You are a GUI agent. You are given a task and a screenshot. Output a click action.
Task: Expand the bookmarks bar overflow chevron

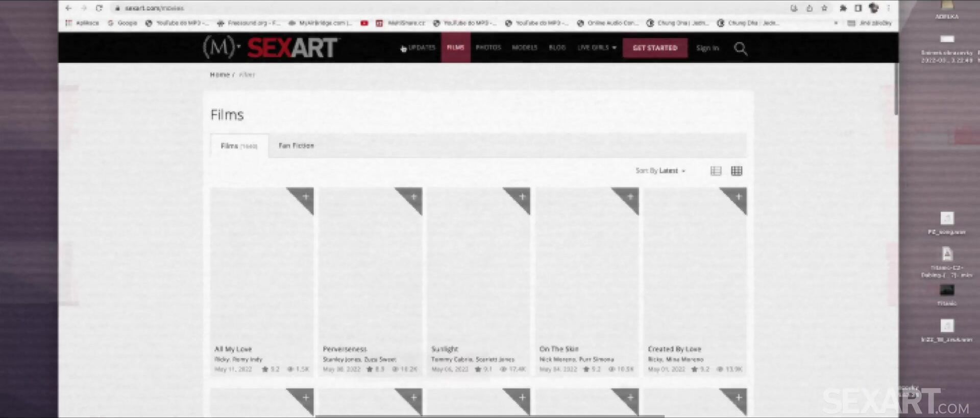836,23
